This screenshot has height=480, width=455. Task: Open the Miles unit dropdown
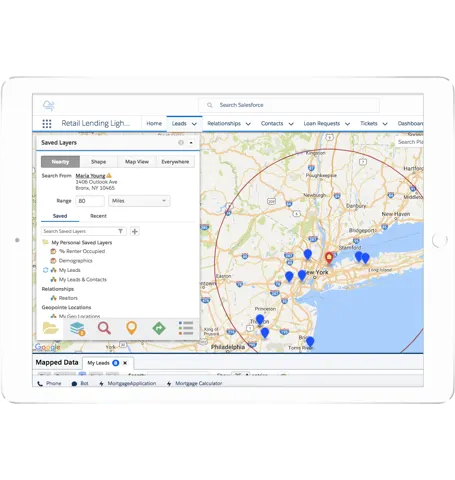click(x=139, y=201)
